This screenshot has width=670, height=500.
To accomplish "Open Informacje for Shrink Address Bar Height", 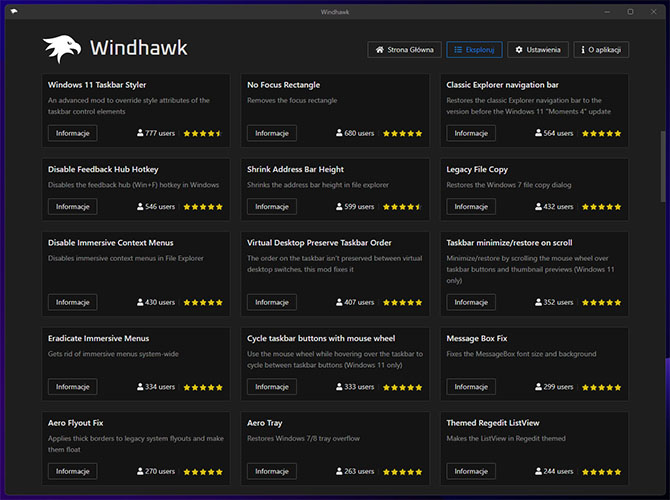I will point(272,206).
